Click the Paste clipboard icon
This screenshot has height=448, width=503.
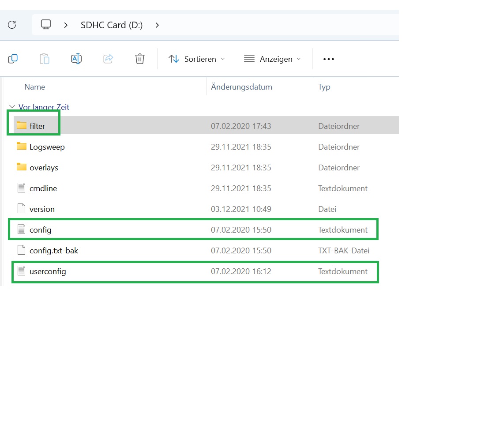point(45,59)
